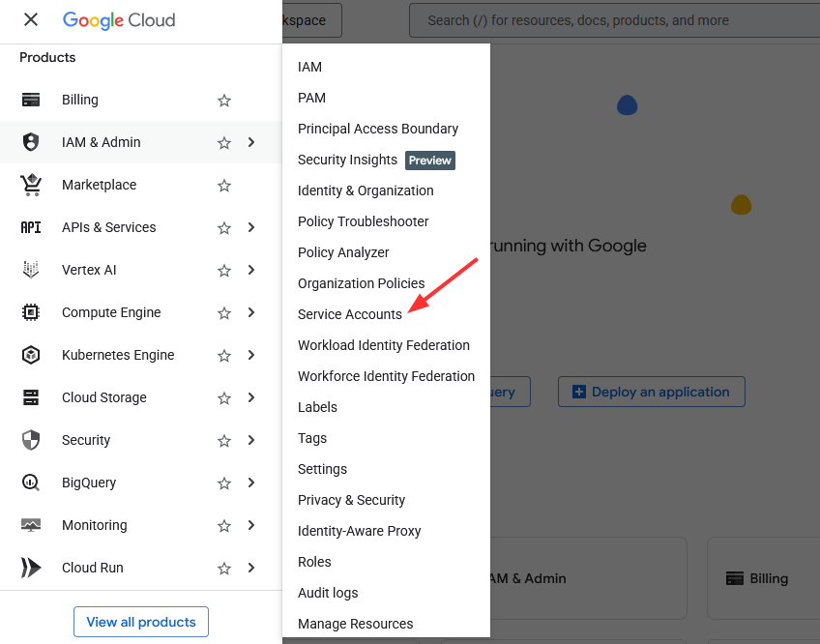This screenshot has width=820, height=644.
Task: Expand the Security submenu chevron
Action: click(251, 440)
